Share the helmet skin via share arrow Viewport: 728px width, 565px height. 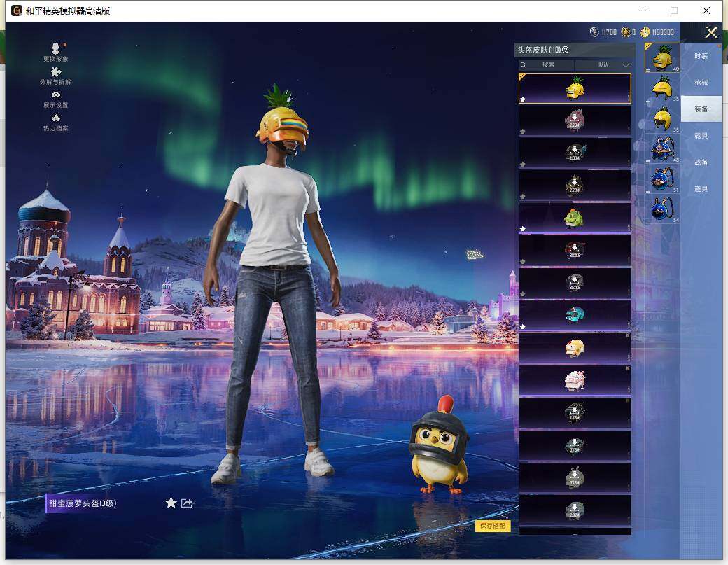pos(187,503)
